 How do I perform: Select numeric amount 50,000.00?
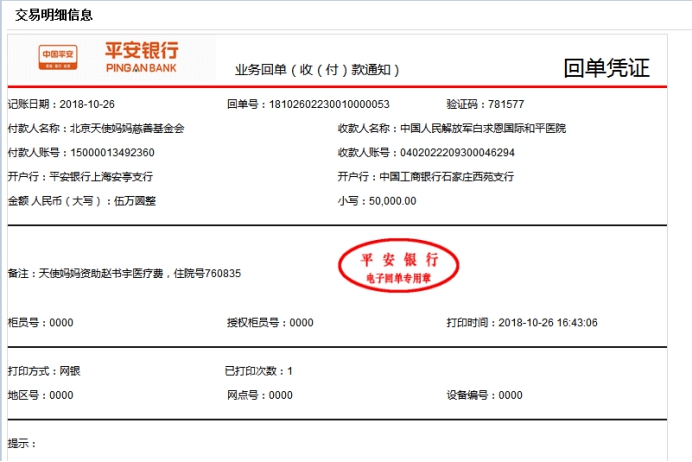tap(392, 201)
